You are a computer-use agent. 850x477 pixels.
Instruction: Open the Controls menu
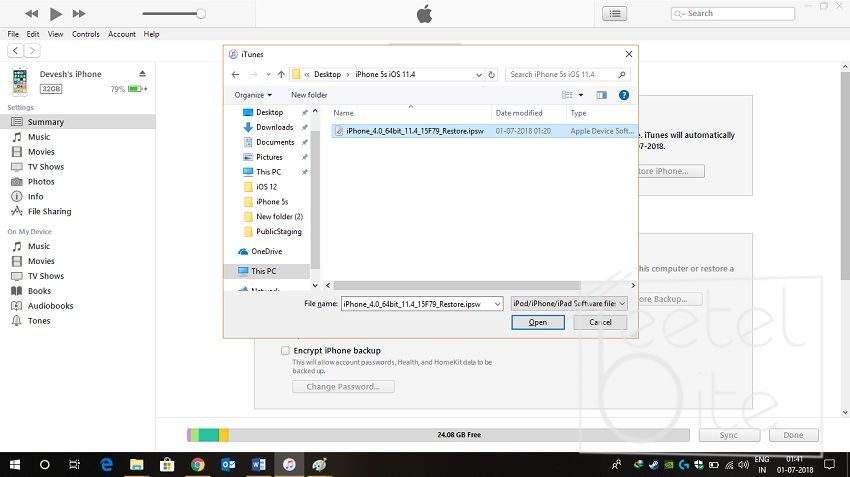point(86,34)
